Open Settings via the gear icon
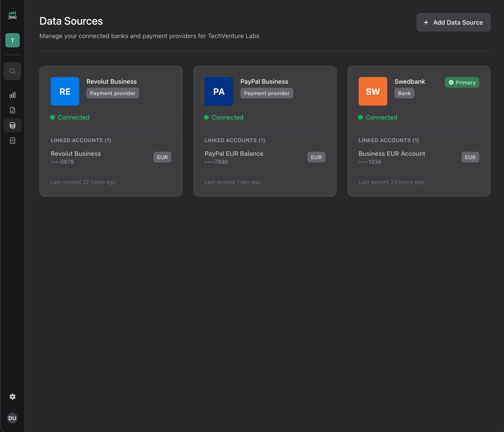Screen dimensions: 504x432 tap(12, 396)
